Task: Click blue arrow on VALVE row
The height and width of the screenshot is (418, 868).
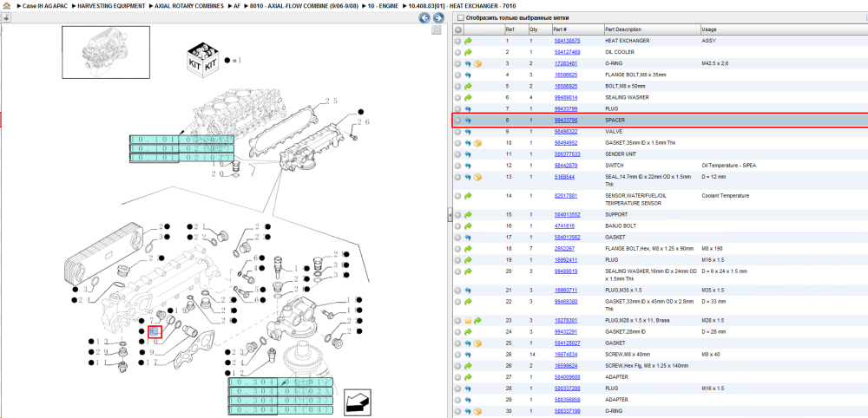Action: (x=468, y=132)
